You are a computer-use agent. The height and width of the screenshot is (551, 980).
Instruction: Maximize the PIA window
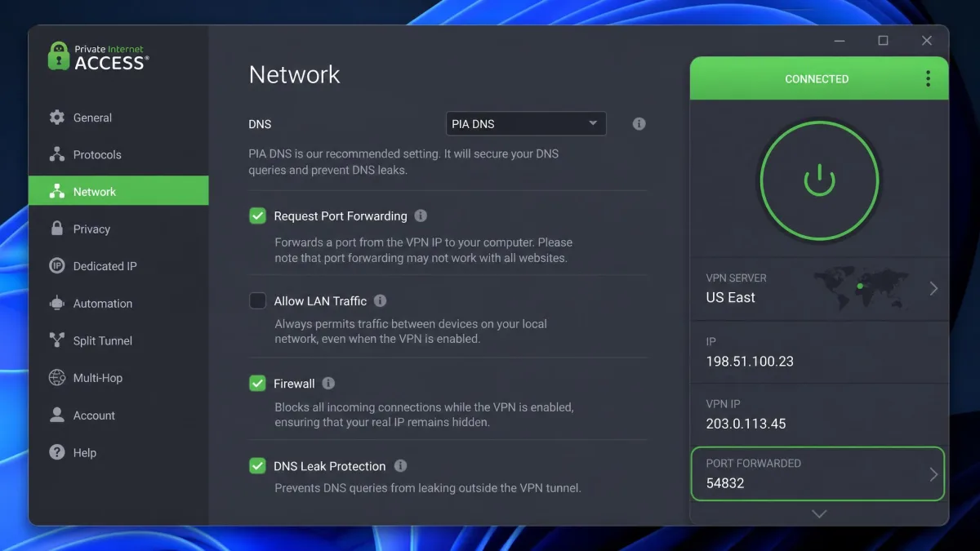click(x=883, y=41)
